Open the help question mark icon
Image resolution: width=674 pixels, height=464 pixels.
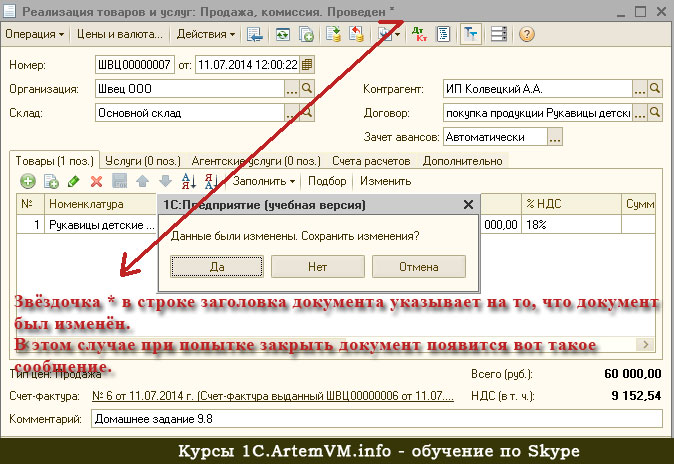click(526, 34)
